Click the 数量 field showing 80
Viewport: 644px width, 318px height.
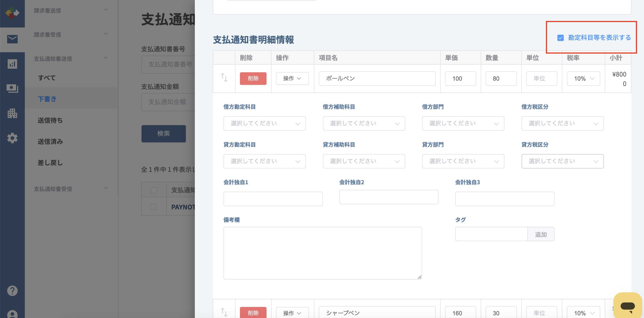(x=501, y=79)
